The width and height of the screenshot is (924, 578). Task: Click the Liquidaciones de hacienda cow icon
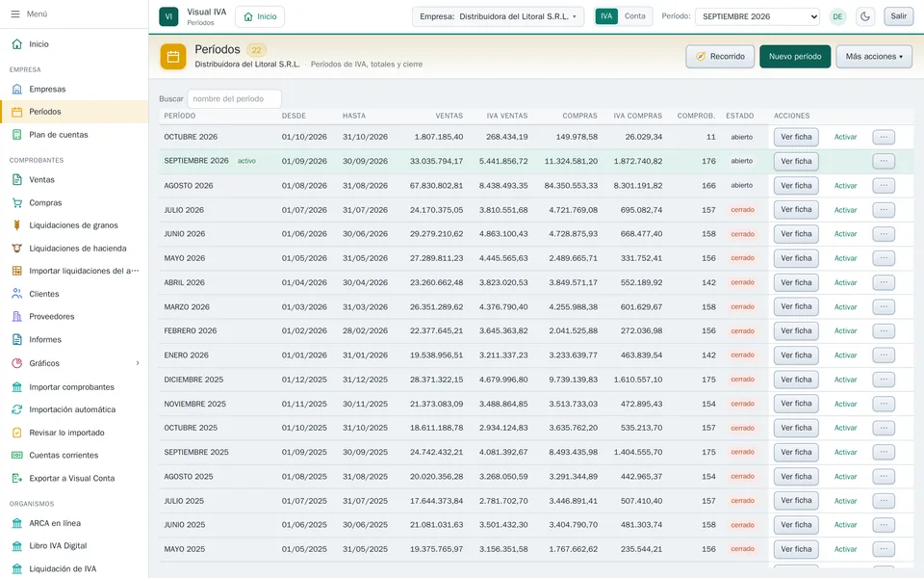[17, 249]
